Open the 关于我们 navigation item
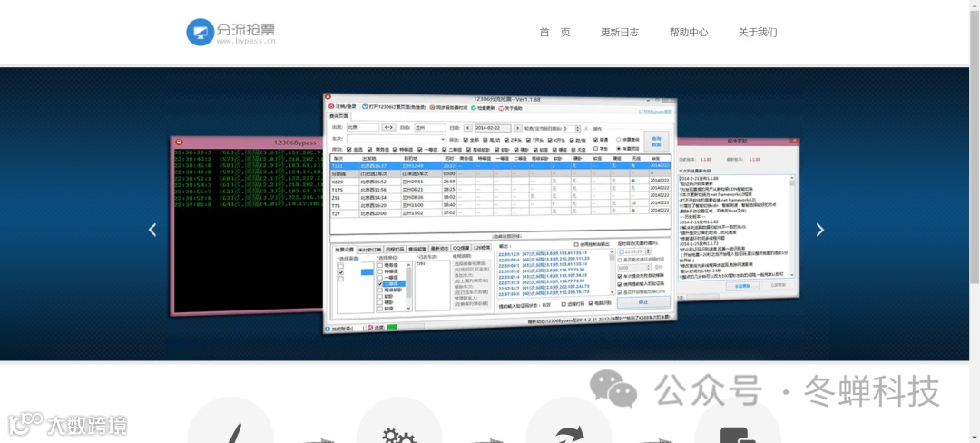The height and width of the screenshot is (443, 980). click(757, 33)
